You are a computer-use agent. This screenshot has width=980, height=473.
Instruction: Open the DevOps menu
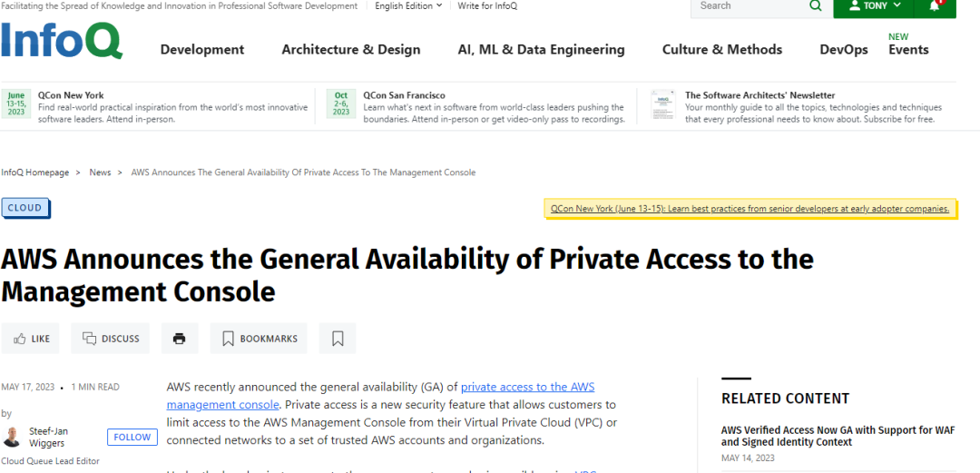[x=844, y=49]
